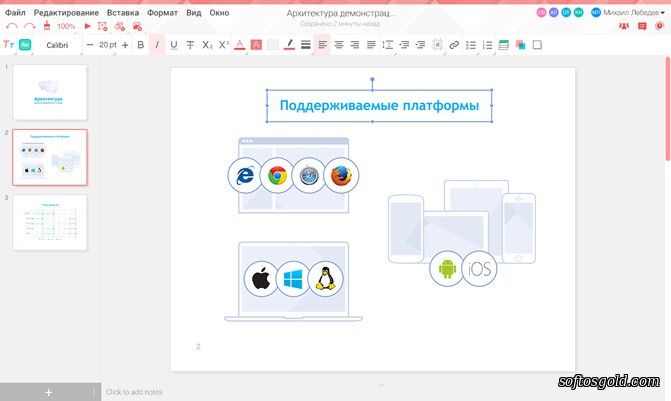Open the 100% zoom dropdown
The width and height of the screenshot is (671, 401).
coord(66,26)
